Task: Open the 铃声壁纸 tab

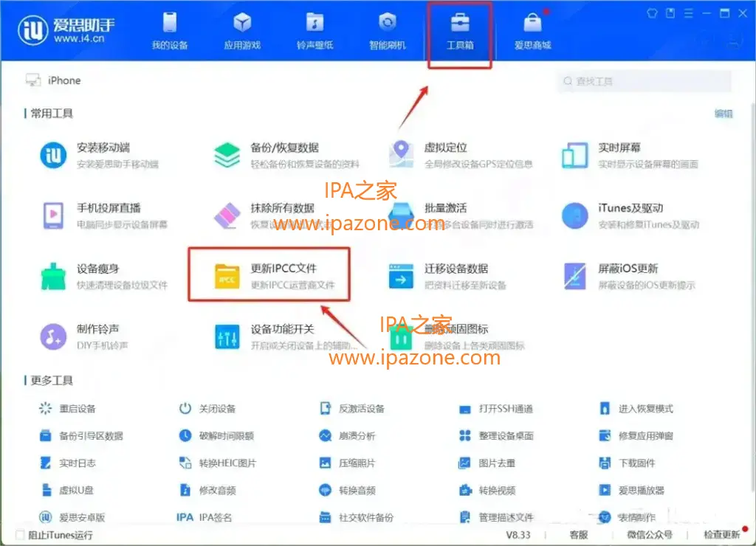Action: (x=315, y=31)
